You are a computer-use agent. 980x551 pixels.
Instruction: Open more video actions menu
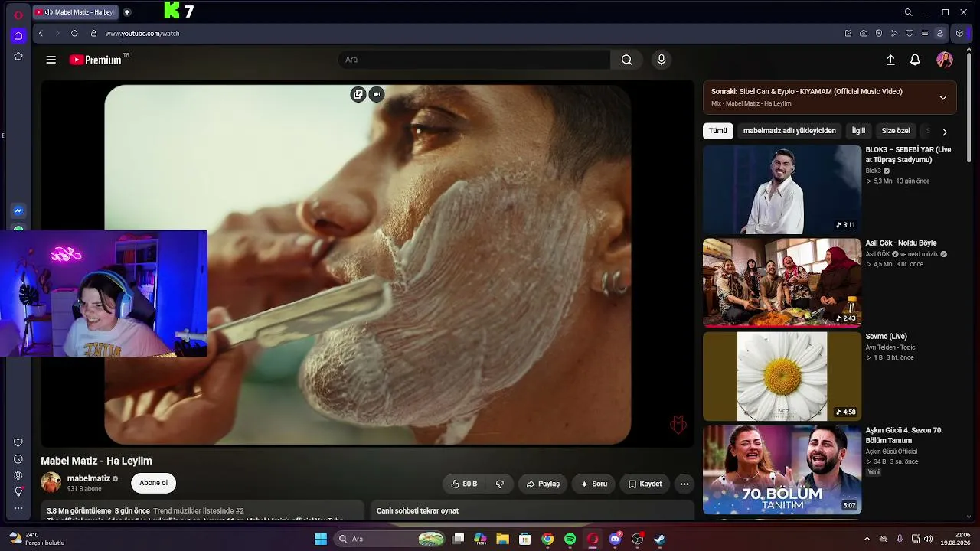684,484
